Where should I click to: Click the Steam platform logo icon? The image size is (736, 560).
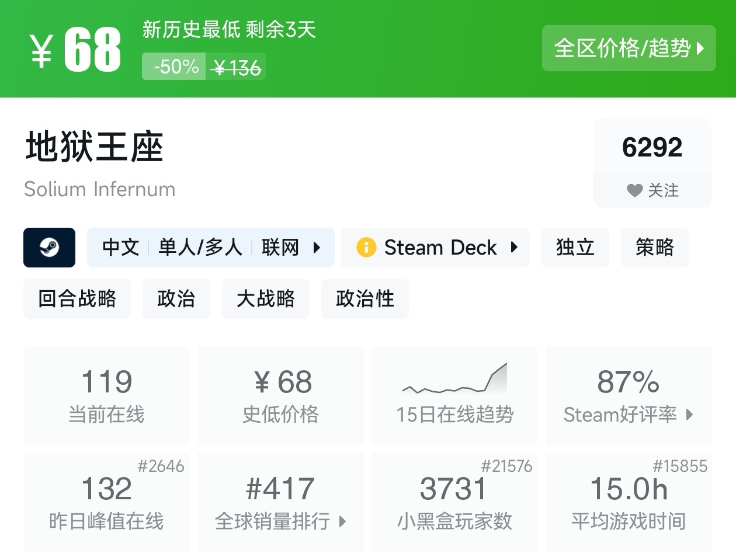[x=49, y=248]
